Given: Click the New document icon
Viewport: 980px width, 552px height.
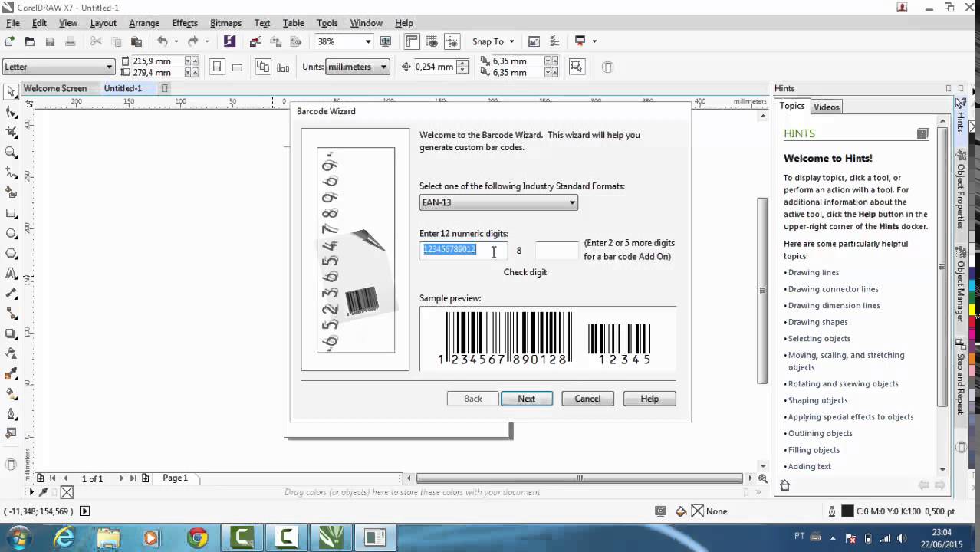Looking at the screenshot, I should pyautogui.click(x=9, y=41).
